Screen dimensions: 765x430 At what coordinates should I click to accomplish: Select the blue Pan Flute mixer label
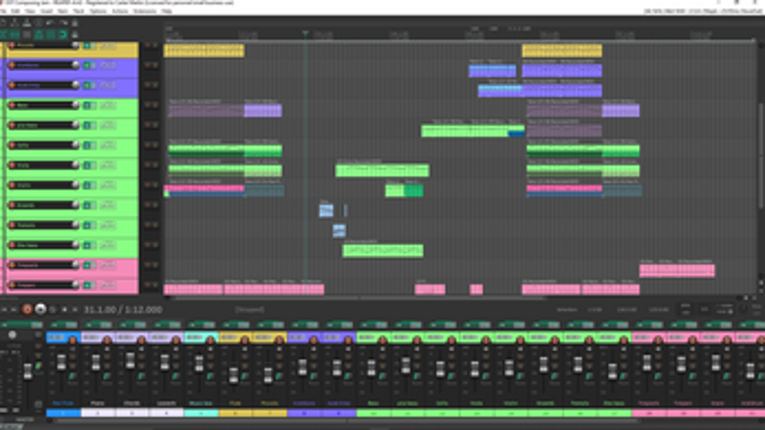point(63,404)
